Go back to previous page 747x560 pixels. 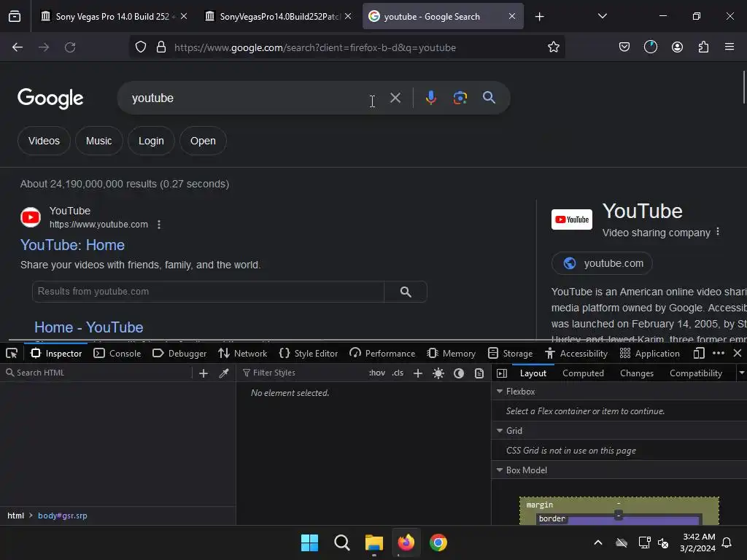(18, 47)
